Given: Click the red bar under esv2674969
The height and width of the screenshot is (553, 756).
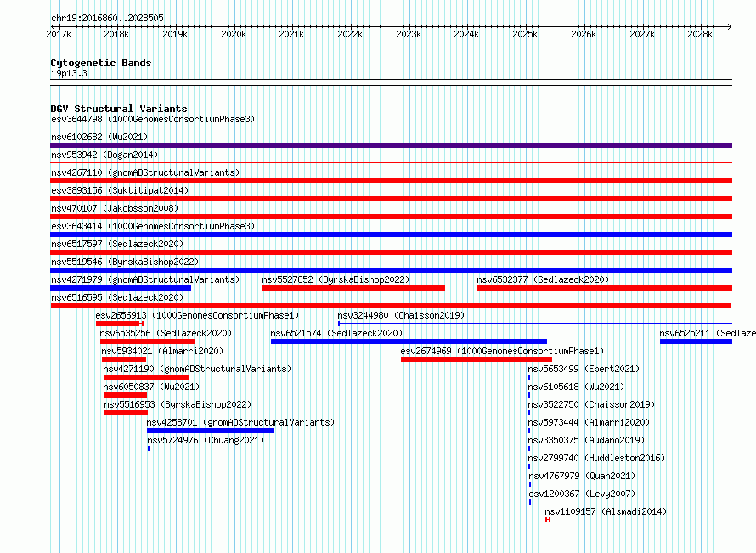Looking at the screenshot, I should click(x=477, y=359).
